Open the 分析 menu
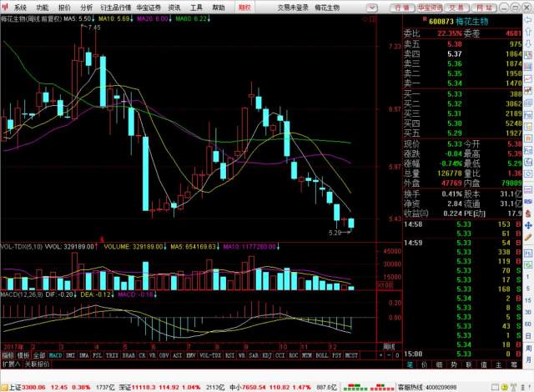 pos(87,6)
